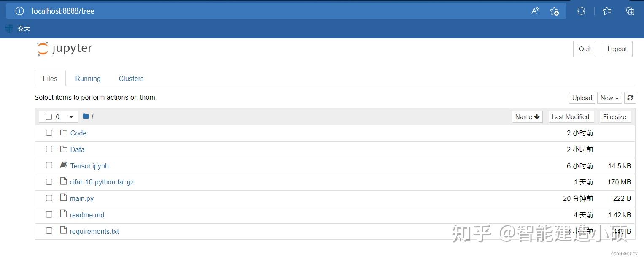This screenshot has width=644, height=260.
Task: Sort files by Name column
Action: (x=527, y=117)
